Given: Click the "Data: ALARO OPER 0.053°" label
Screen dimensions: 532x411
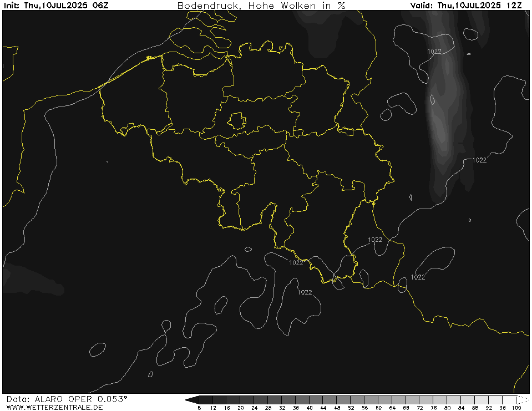Looking at the screenshot, I should (67, 399).
